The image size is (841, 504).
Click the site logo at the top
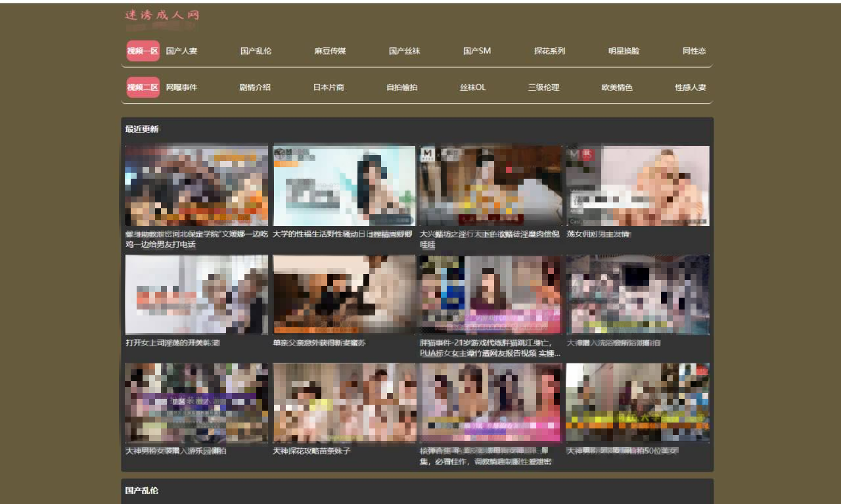point(162,20)
